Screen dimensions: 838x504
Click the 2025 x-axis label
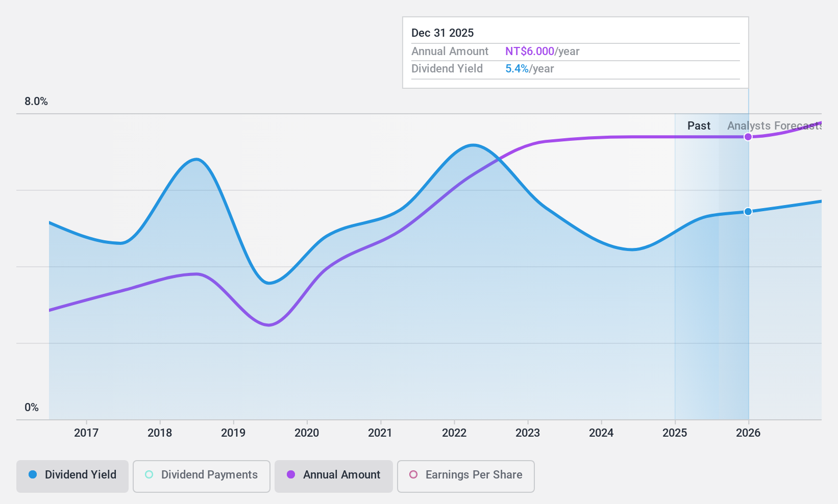click(675, 433)
